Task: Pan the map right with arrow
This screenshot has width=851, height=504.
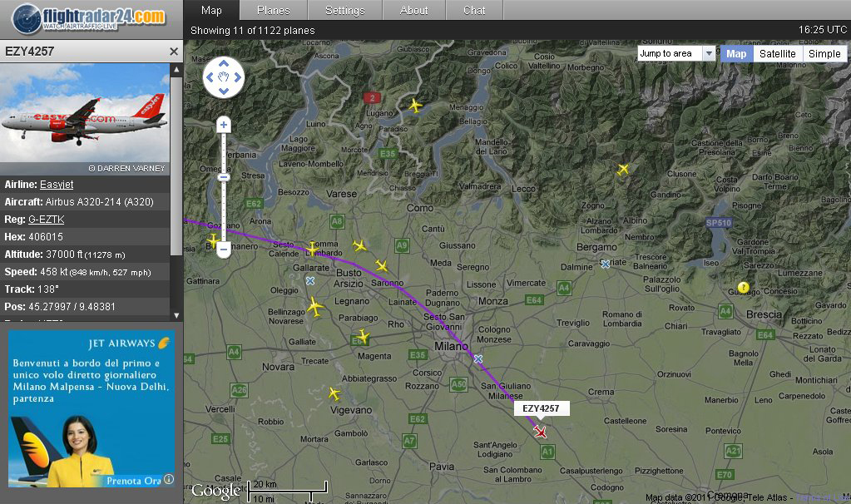Action: 237,77
